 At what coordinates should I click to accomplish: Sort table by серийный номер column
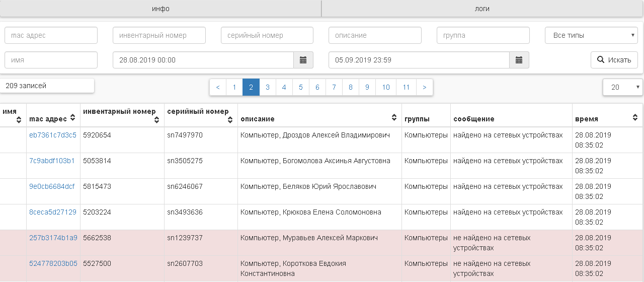[230, 119]
